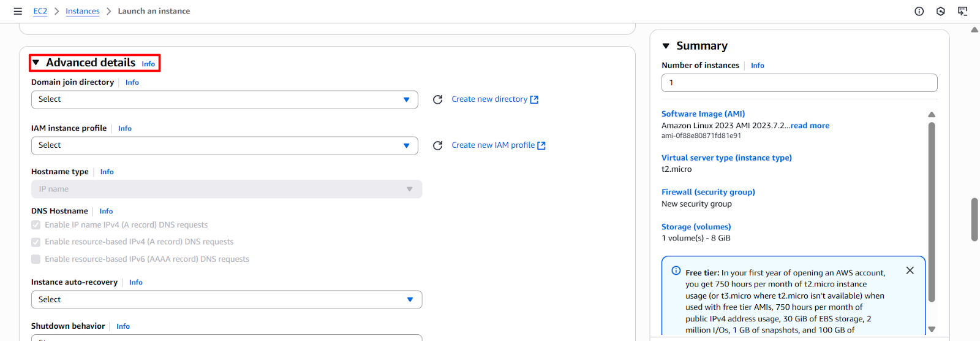
Task: Open Info next to Advanced details
Action: click(148, 64)
